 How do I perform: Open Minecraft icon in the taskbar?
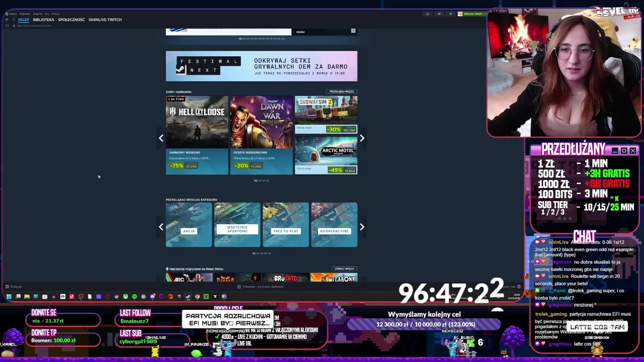[206, 297]
